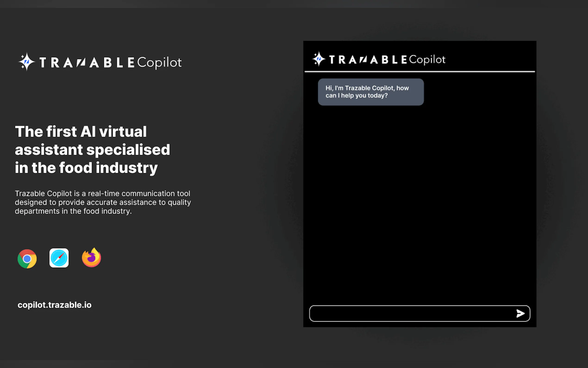This screenshot has width=588, height=368.
Task: Launch the Safari browser icon
Action: (59, 257)
